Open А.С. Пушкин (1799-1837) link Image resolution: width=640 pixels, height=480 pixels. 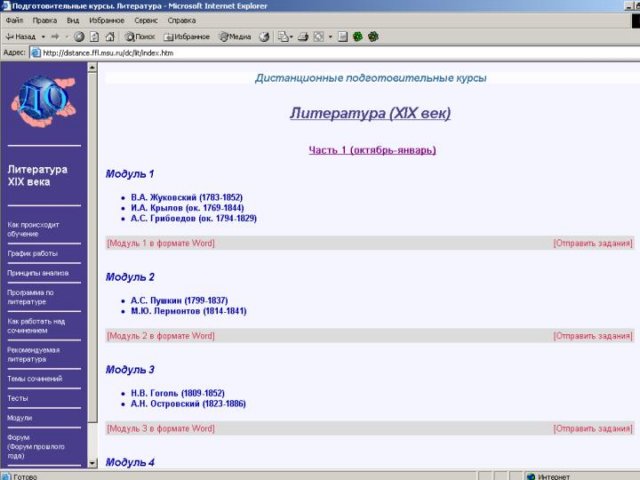[179, 300]
